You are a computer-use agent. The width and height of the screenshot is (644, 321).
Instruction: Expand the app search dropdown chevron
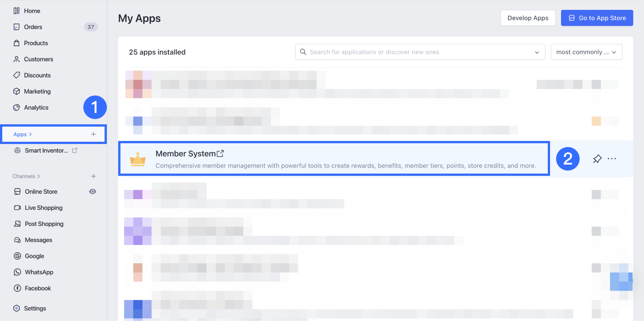pos(537,52)
